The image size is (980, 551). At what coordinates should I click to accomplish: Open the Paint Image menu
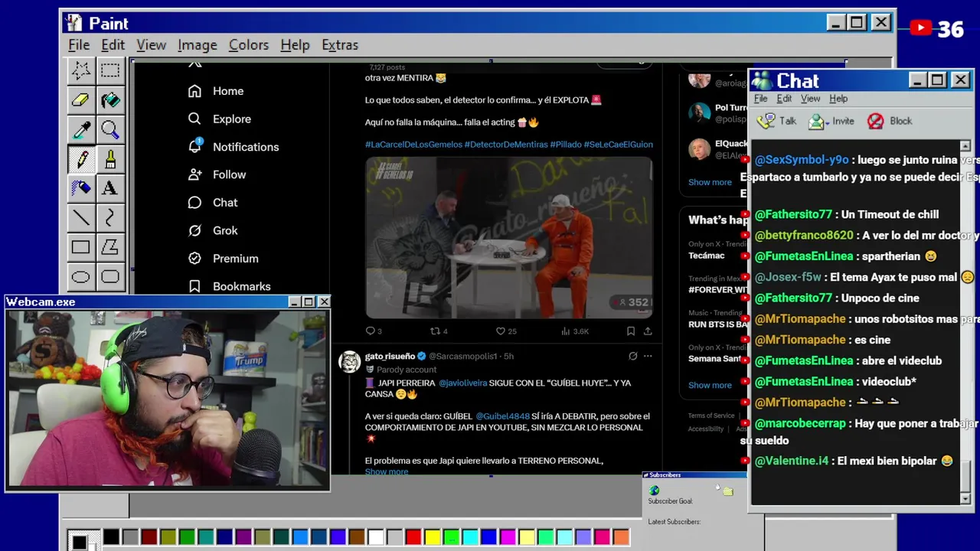coord(197,45)
